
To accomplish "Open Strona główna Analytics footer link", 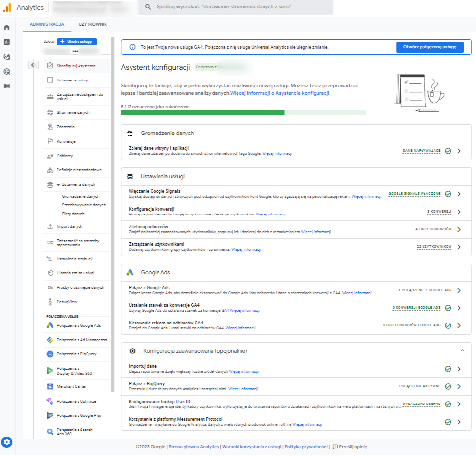I will point(194,447).
